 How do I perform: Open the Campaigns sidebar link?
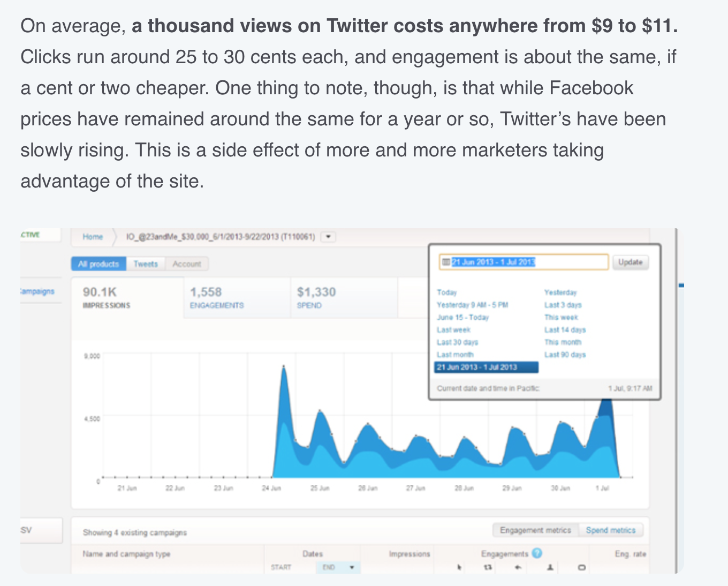pos(37,291)
